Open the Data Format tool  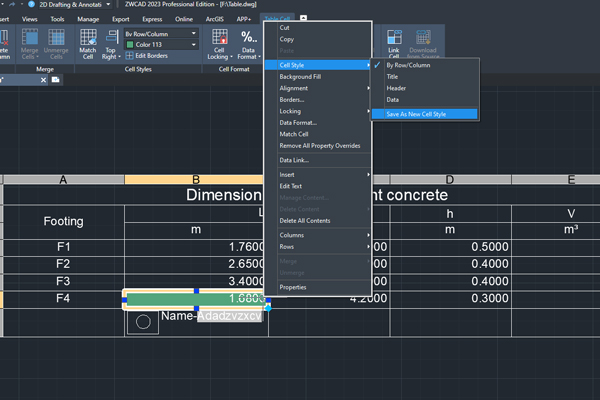tap(248, 44)
